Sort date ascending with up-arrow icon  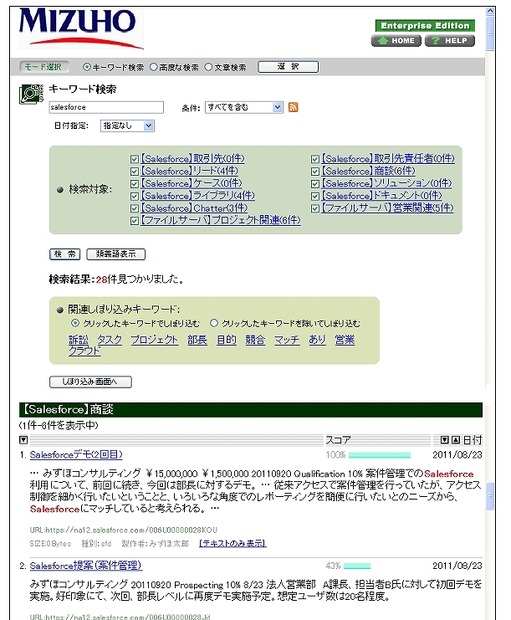click(x=455, y=440)
